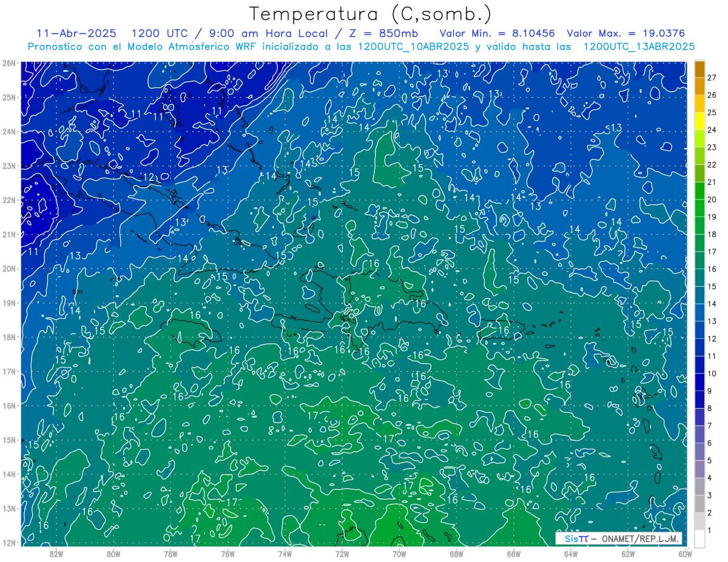
Task: Click the '20N' latitude axis label
Action: pos(8,269)
